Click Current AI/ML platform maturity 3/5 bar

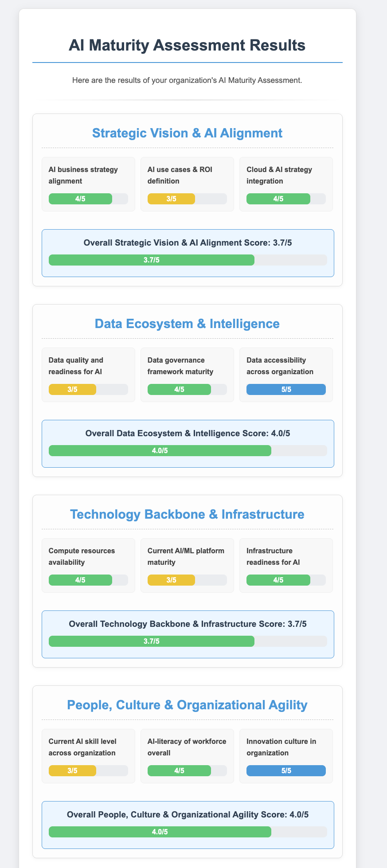tap(187, 580)
